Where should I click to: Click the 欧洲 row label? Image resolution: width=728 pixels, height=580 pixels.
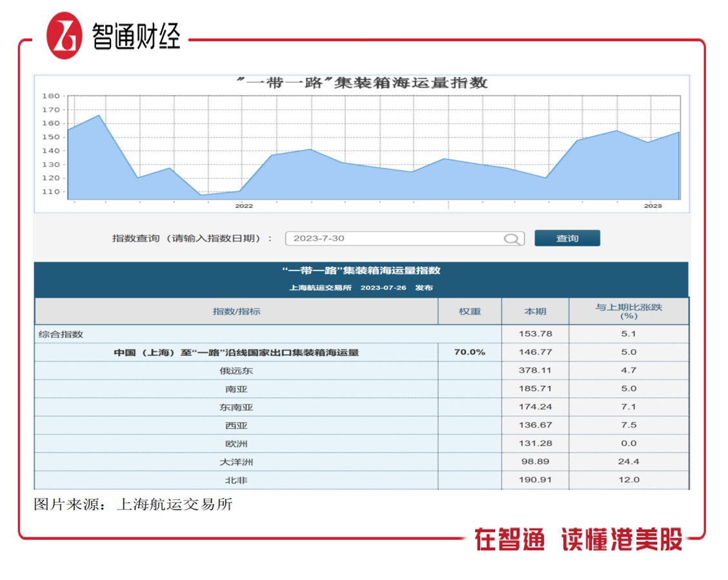pyautogui.click(x=236, y=444)
